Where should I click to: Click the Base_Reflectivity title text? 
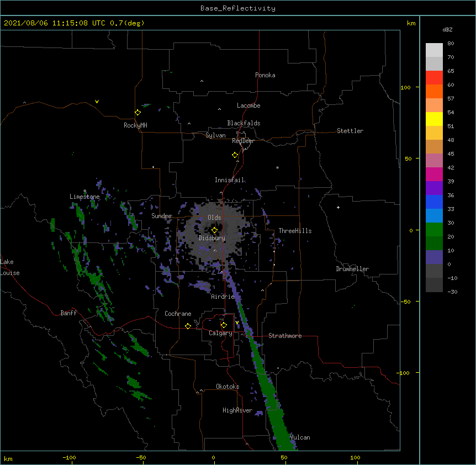point(238,8)
